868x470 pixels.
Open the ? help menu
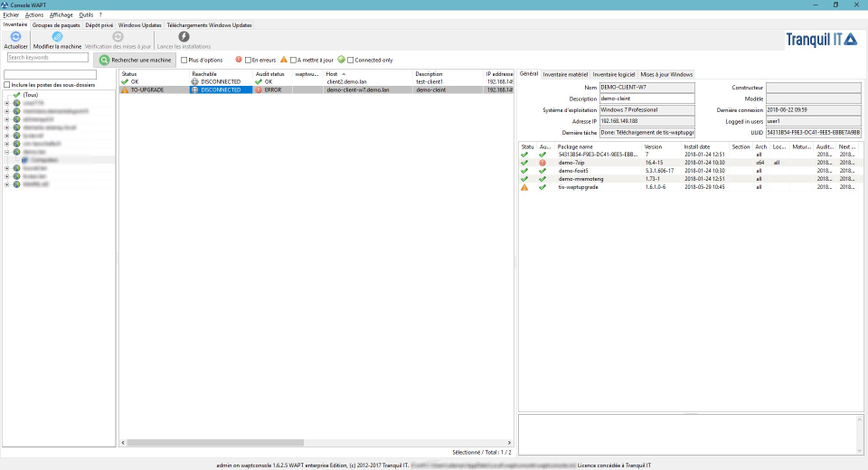tap(100, 15)
